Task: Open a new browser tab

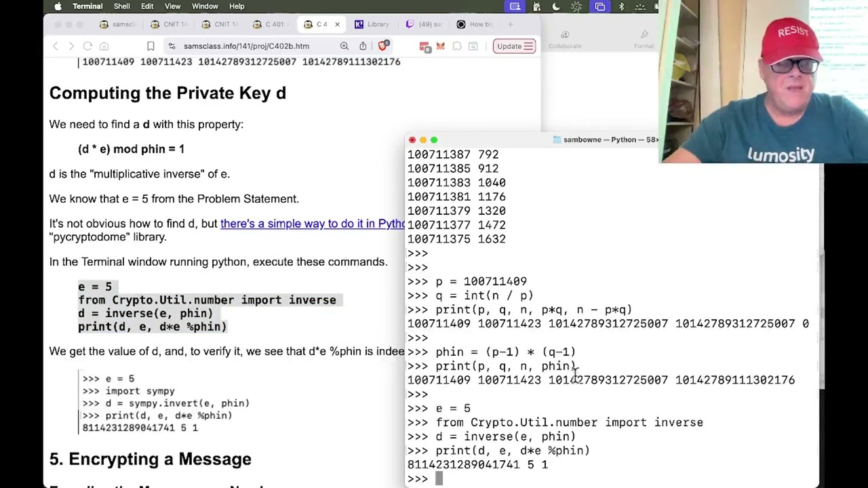Action: pos(510,24)
